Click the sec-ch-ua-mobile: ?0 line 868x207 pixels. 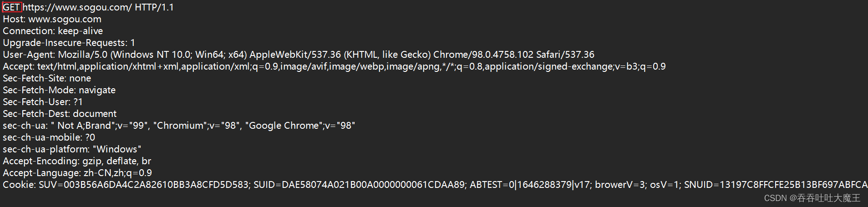click(x=49, y=137)
